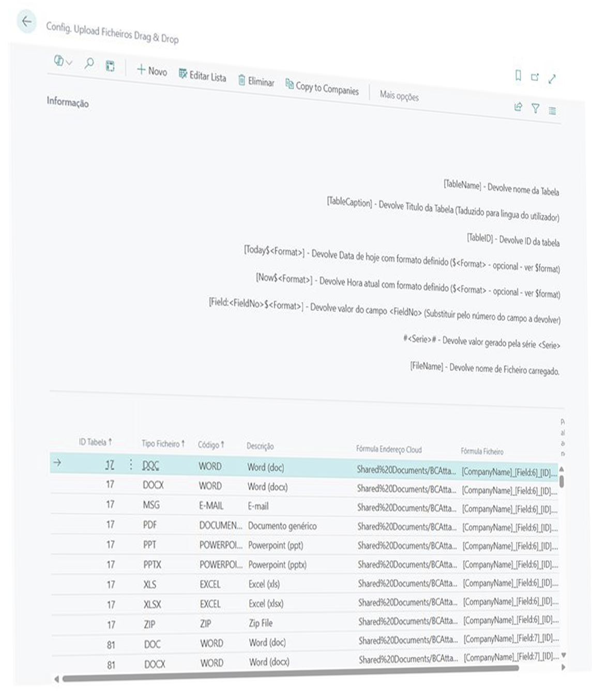Click the Open in Excel icon

110,66
